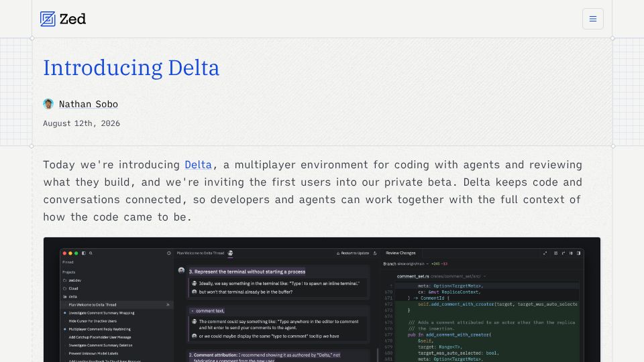Click the Zed wordmark text
The image size is (644, 362).
(72, 19)
